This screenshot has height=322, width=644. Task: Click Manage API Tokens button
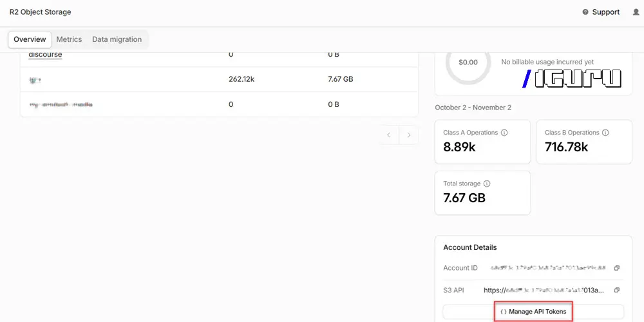pos(533,311)
